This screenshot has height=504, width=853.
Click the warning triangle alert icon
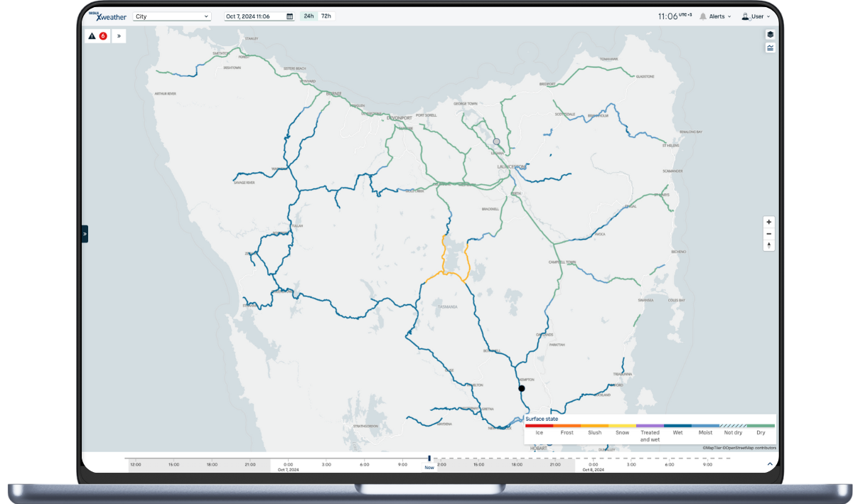[x=92, y=36]
